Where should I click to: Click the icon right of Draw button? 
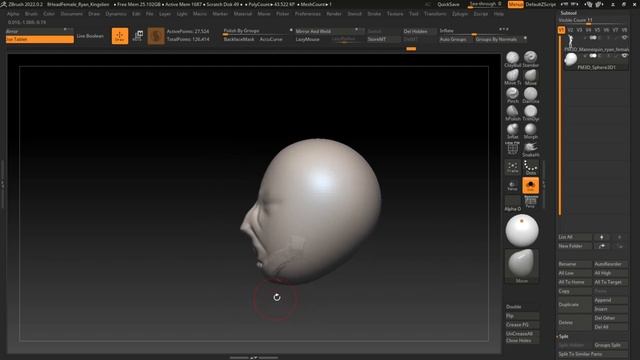point(138,36)
